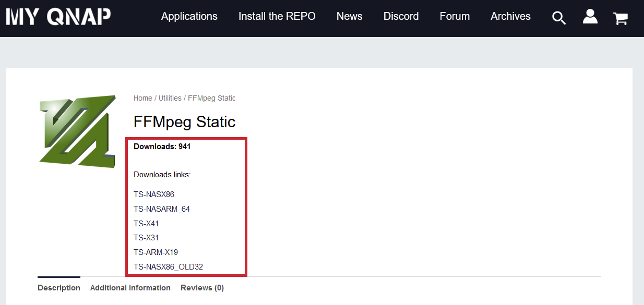Select the FFMpeg Static title heading
The image size is (644, 305).
pyautogui.click(x=185, y=122)
